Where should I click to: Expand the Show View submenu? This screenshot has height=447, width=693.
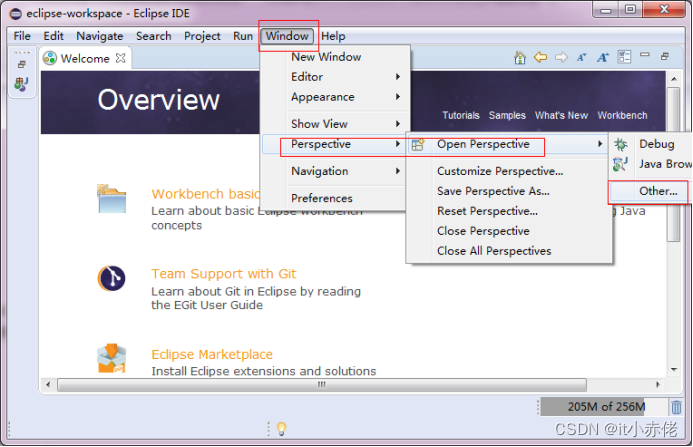pyautogui.click(x=334, y=124)
